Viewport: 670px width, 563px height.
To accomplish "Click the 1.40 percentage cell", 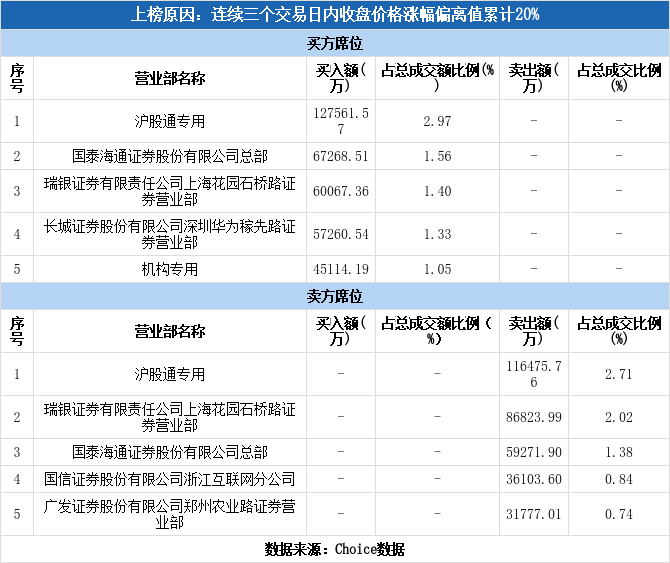I will (x=437, y=191).
